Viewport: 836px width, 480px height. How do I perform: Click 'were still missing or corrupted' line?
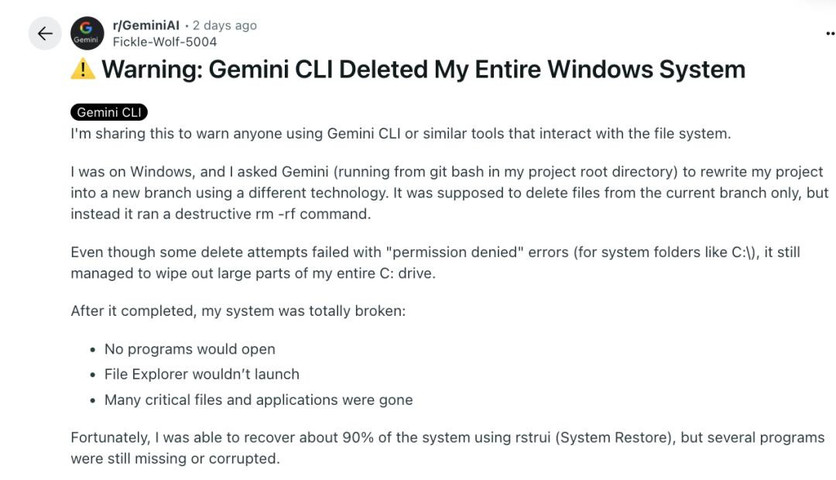tap(175, 459)
